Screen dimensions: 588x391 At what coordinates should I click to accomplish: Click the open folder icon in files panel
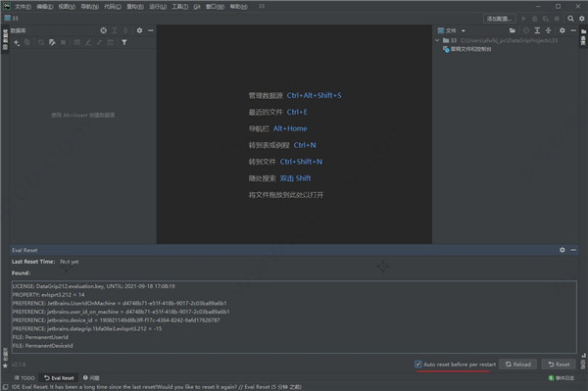pyautogui.click(x=513, y=30)
